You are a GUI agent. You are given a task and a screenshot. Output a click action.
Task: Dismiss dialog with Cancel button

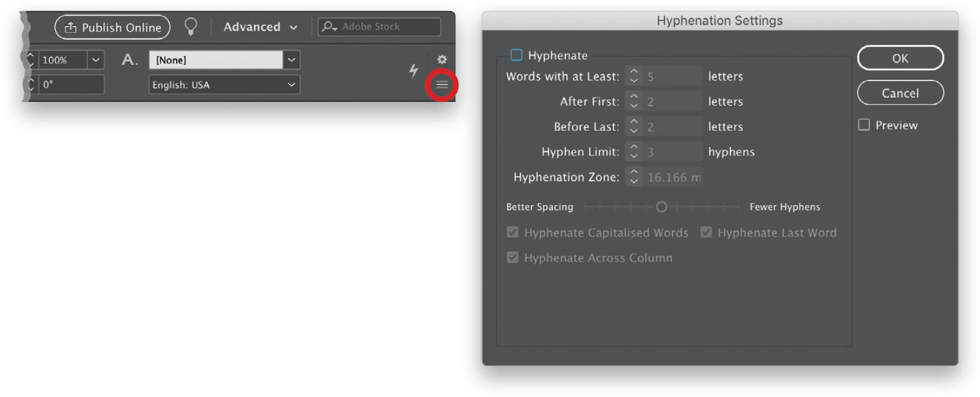point(900,93)
